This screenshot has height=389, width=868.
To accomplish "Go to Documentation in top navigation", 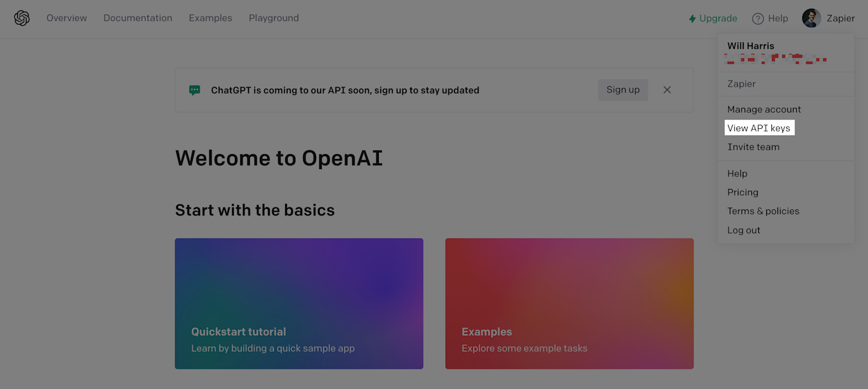I will pos(138,19).
